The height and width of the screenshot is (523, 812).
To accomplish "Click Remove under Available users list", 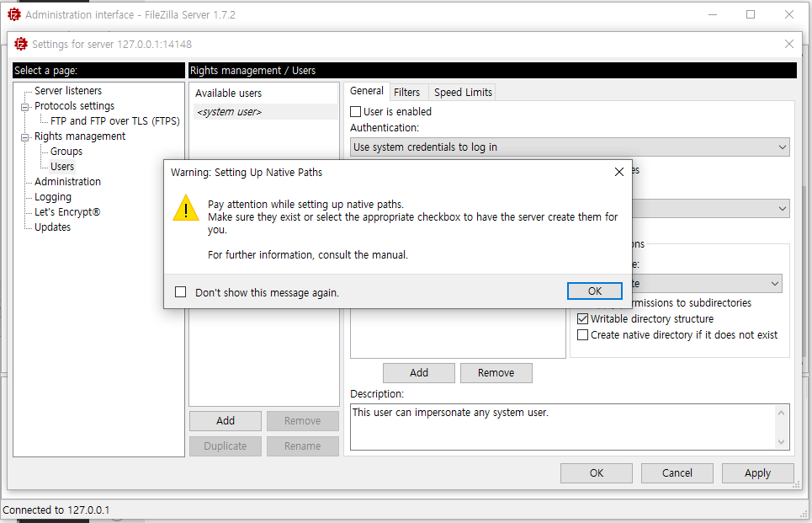I will (x=302, y=421).
